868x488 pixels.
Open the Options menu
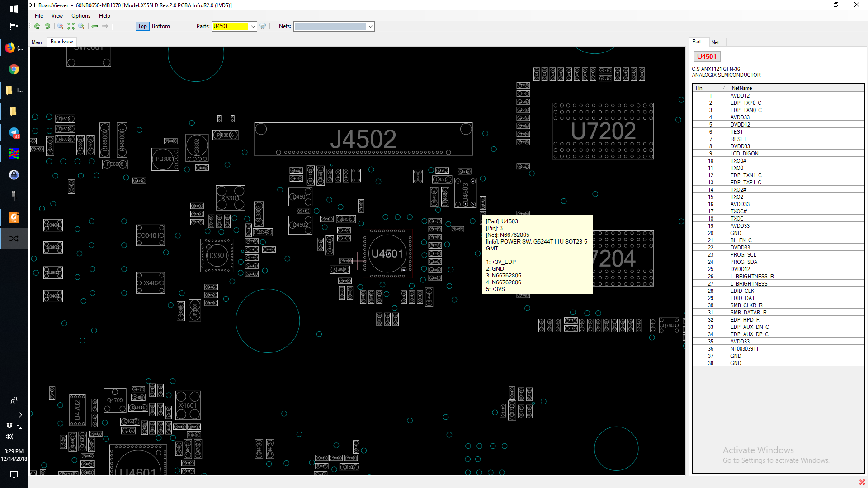point(81,16)
